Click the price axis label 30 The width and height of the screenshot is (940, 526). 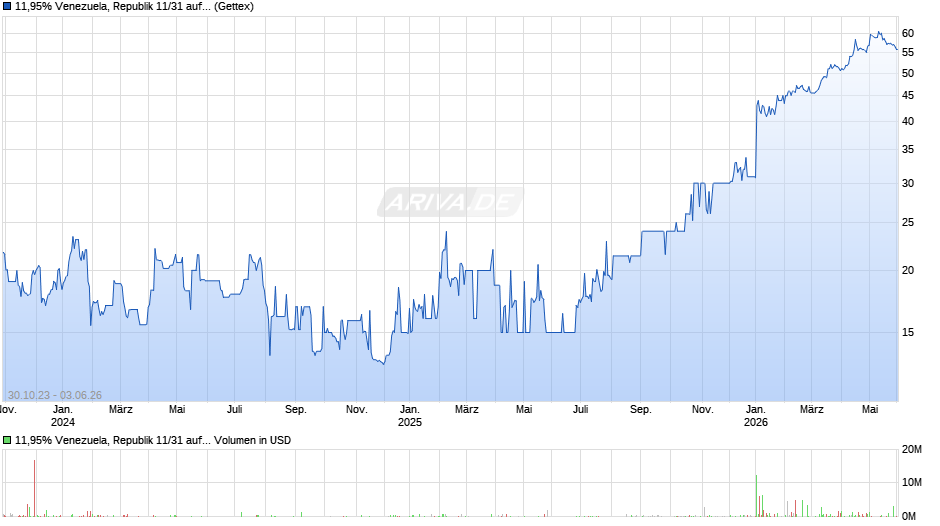pos(908,184)
